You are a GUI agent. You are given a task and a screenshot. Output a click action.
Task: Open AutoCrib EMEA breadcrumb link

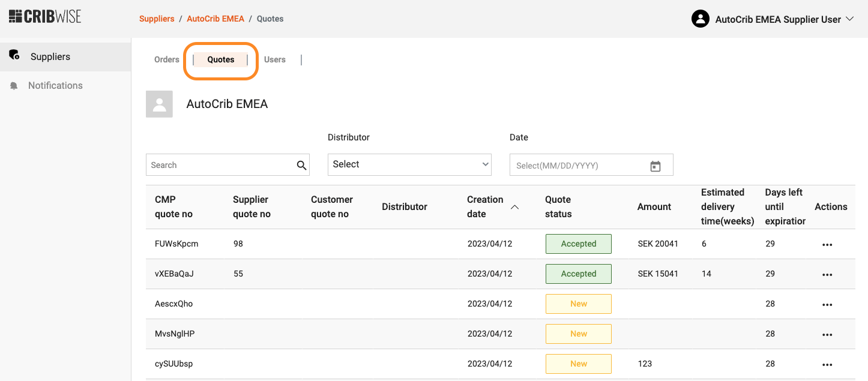coord(215,19)
